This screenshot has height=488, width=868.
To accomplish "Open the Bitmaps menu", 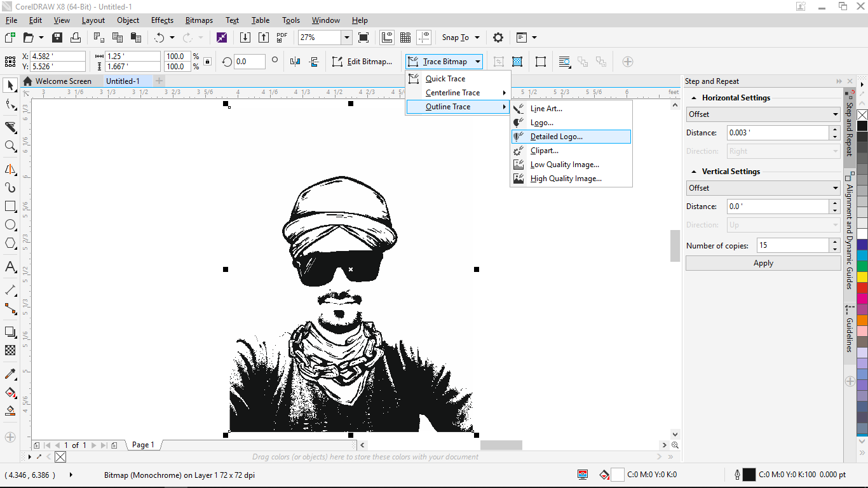I will [x=199, y=20].
